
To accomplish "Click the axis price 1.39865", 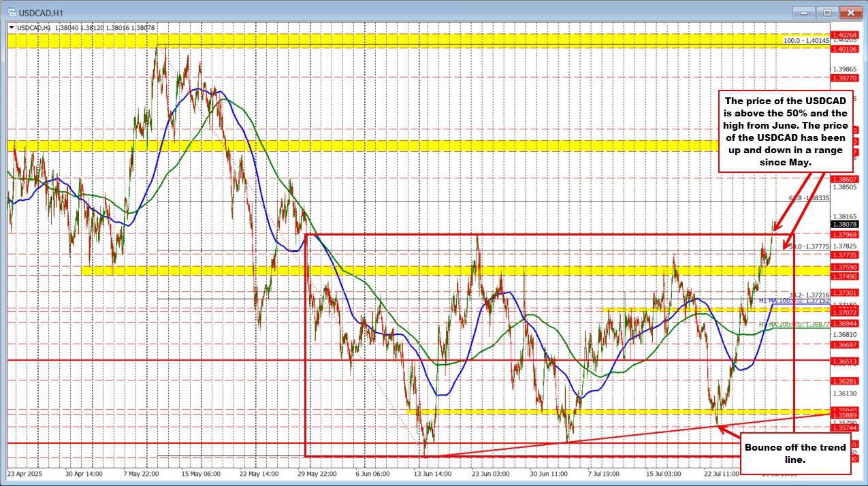I will 845,69.
